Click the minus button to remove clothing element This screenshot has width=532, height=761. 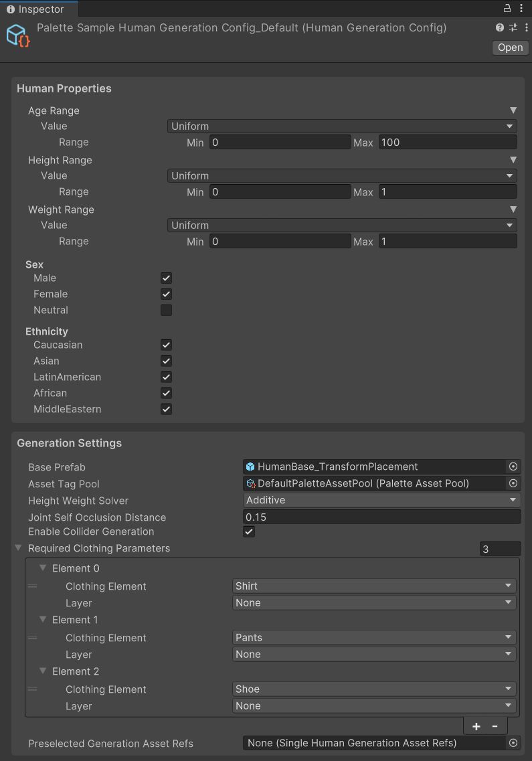pyautogui.click(x=495, y=727)
